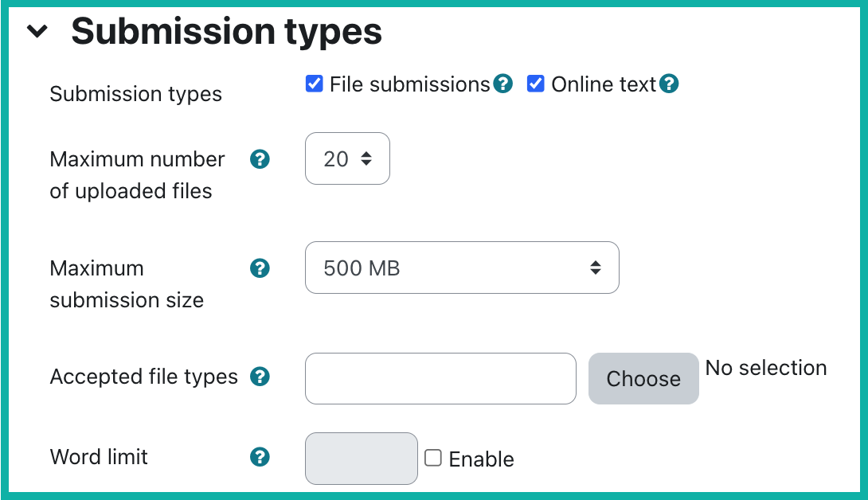Collapse the Submission types section chevron
This screenshot has height=500, width=868.
point(37,30)
